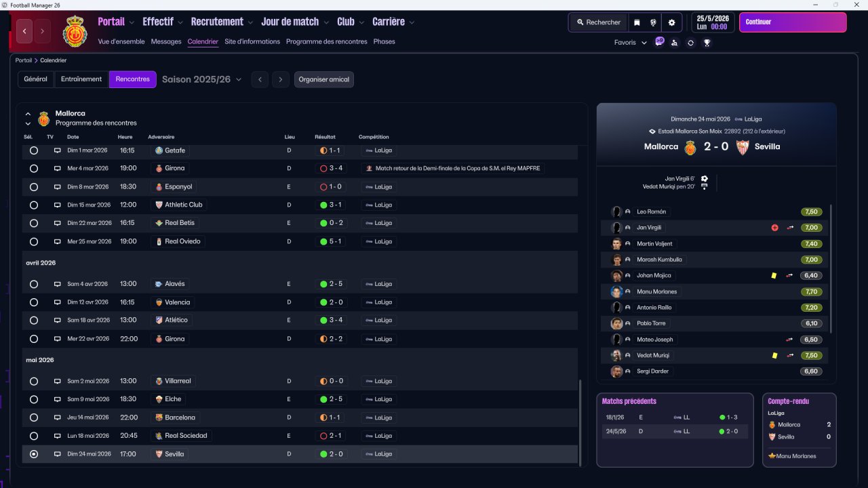The height and width of the screenshot is (488, 868).
Task: Click the Rechercher search button
Action: click(x=599, y=22)
